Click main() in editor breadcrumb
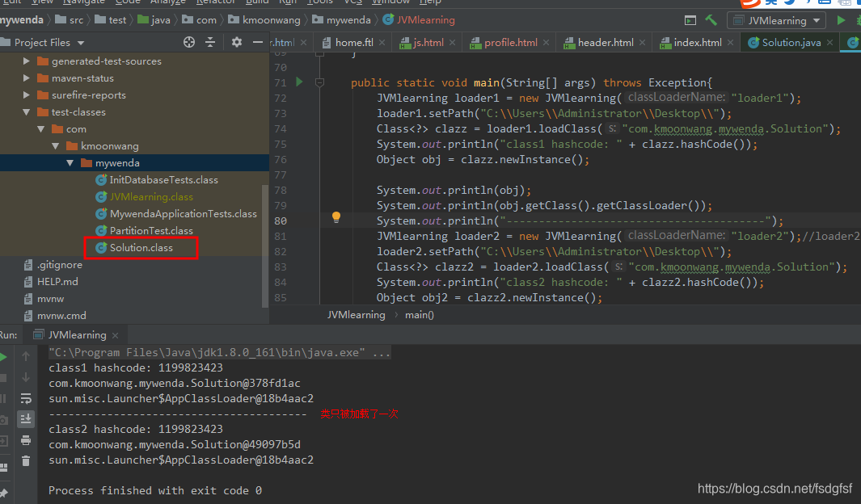The image size is (861, 504). [x=420, y=315]
